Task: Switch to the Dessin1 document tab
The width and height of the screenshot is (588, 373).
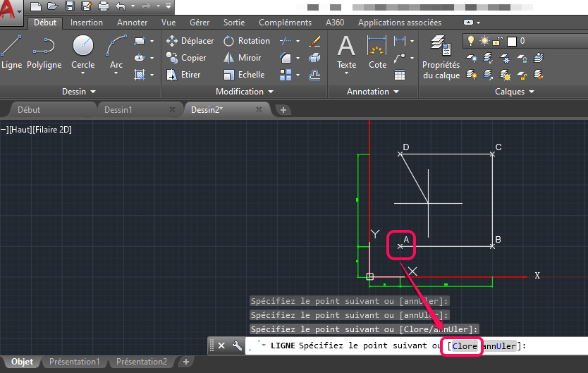Action: click(x=118, y=110)
